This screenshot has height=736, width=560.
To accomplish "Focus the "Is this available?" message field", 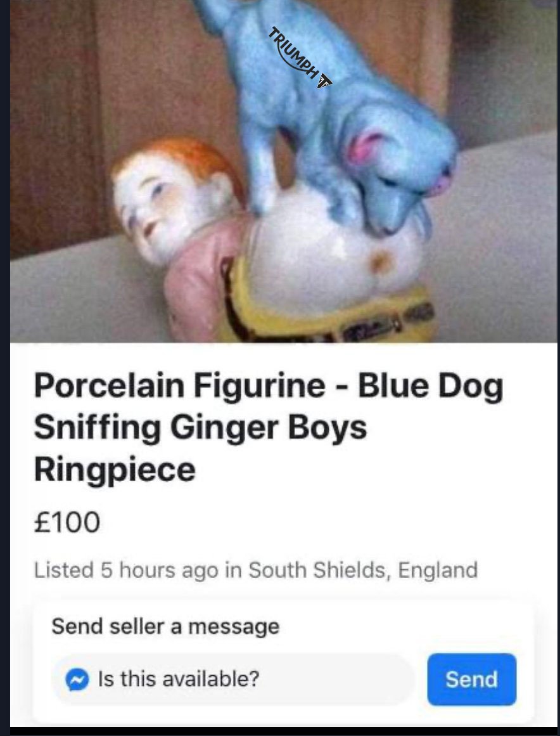I will coord(232,679).
